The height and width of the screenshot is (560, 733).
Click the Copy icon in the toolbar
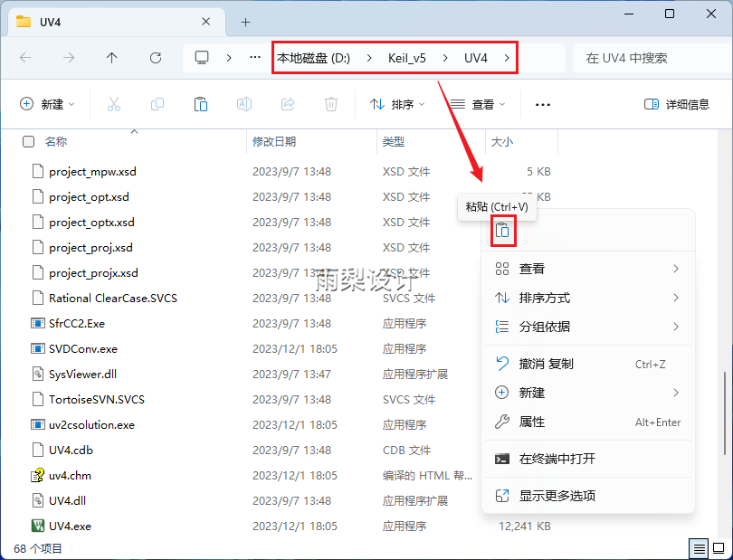tap(157, 104)
